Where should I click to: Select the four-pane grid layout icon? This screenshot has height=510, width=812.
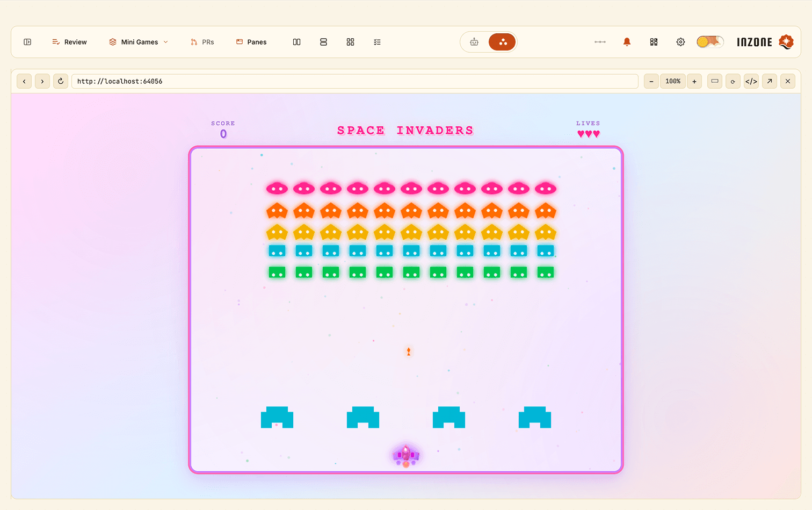[350, 42]
